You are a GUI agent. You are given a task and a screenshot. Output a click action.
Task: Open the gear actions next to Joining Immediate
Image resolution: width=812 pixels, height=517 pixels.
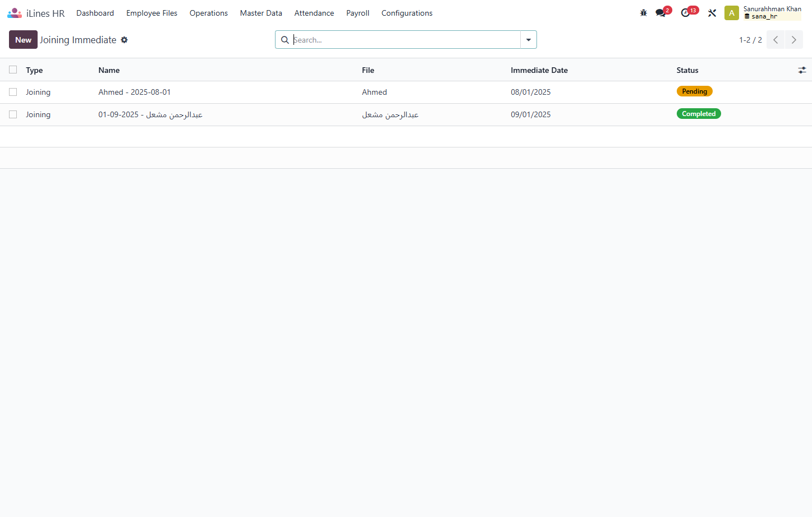click(125, 40)
